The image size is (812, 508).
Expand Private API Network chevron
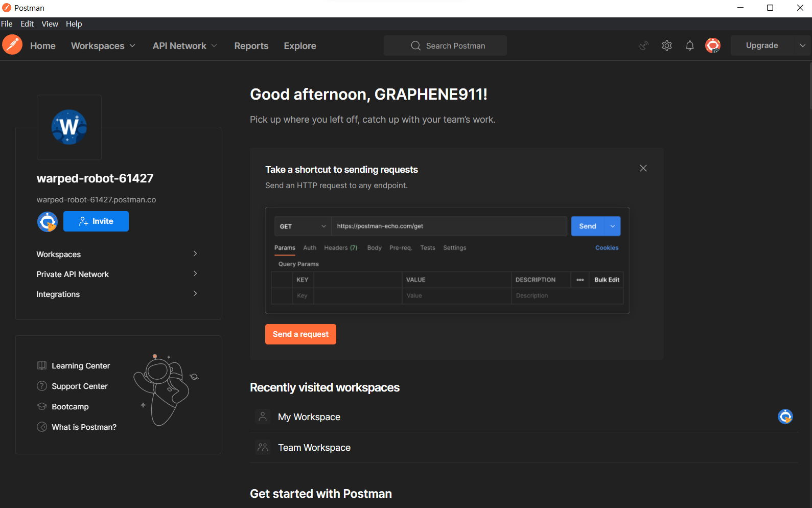tap(195, 273)
